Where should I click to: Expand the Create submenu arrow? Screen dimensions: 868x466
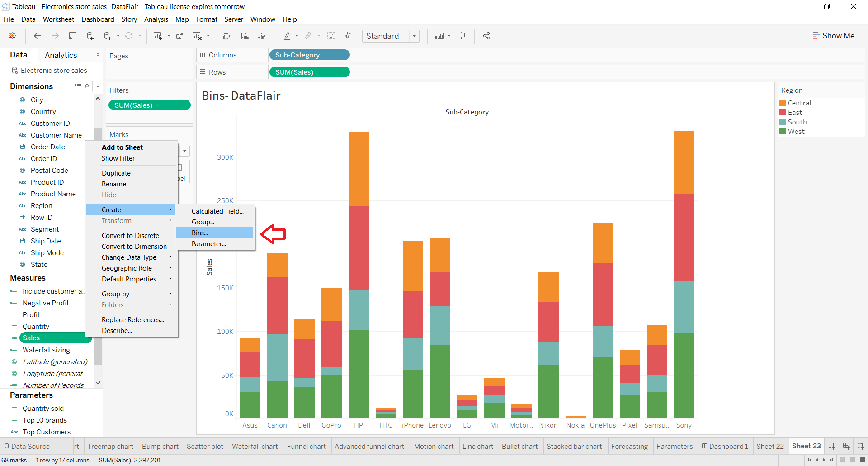[x=170, y=209]
